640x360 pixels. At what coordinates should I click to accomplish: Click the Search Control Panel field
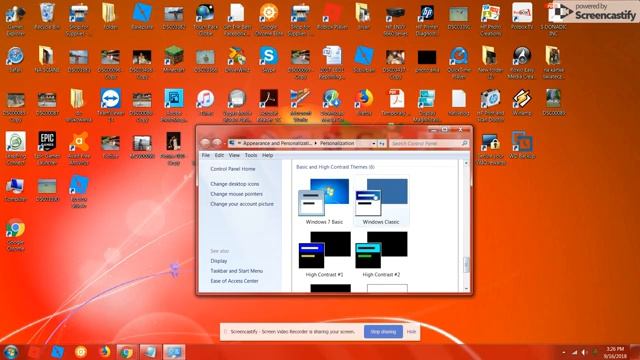tap(429, 144)
